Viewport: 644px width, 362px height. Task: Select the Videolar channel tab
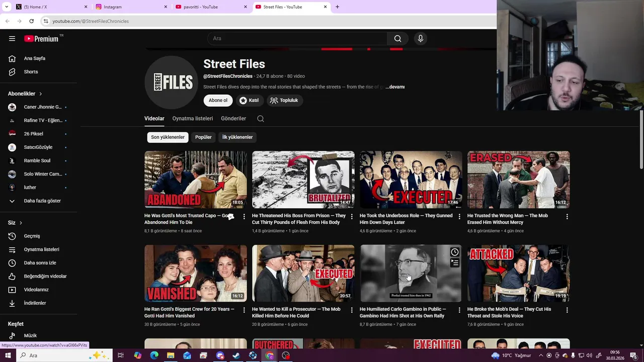pos(154,119)
